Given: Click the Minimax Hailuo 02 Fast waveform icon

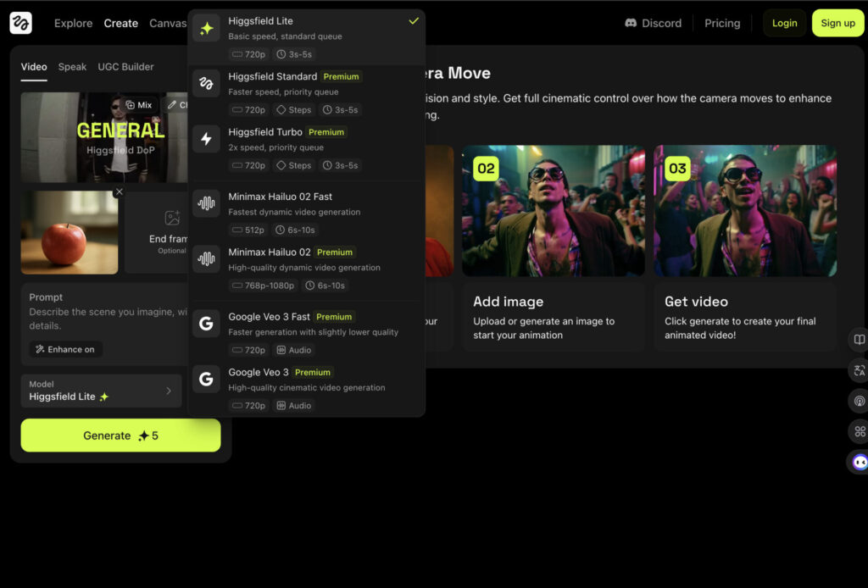Looking at the screenshot, I should tap(207, 203).
